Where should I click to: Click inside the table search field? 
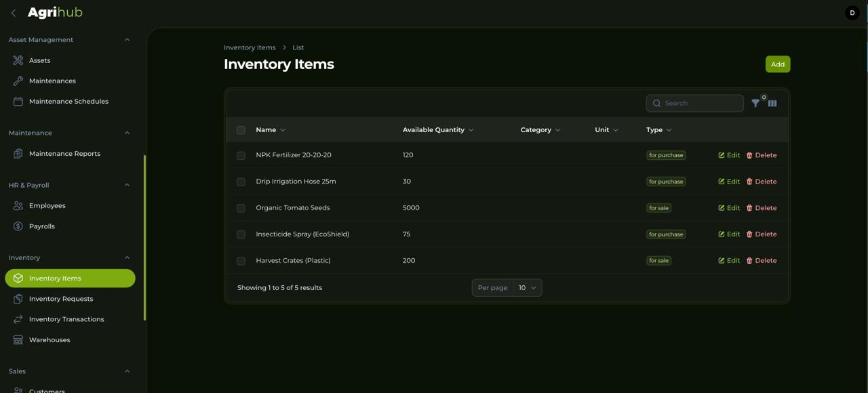(694, 103)
